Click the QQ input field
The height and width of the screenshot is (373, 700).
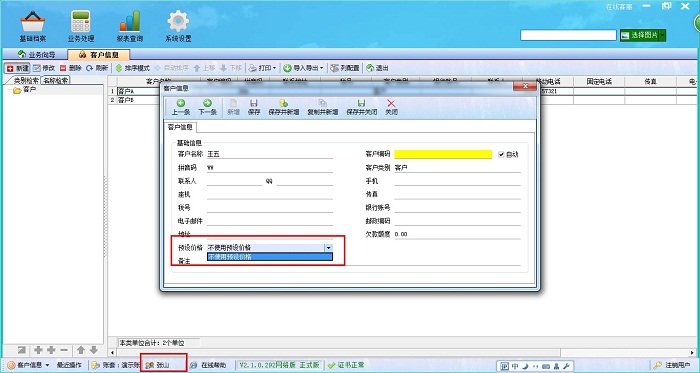point(304,181)
